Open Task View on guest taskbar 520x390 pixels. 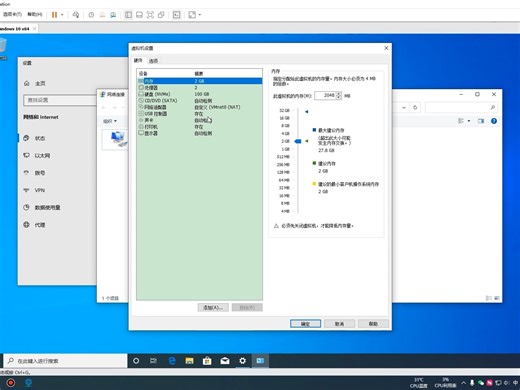point(154,361)
